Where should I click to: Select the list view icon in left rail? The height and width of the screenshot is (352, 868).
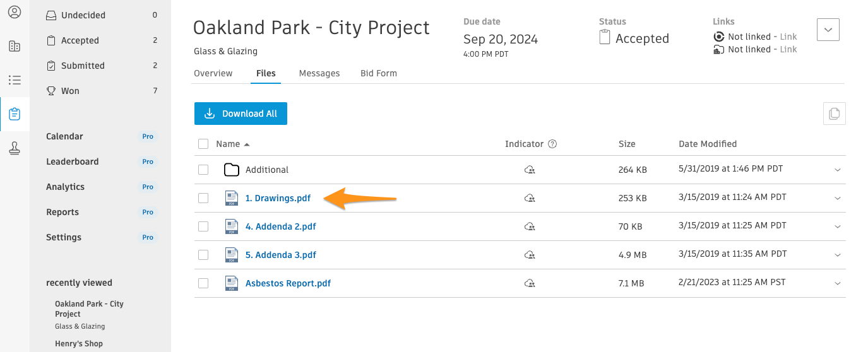[15, 80]
